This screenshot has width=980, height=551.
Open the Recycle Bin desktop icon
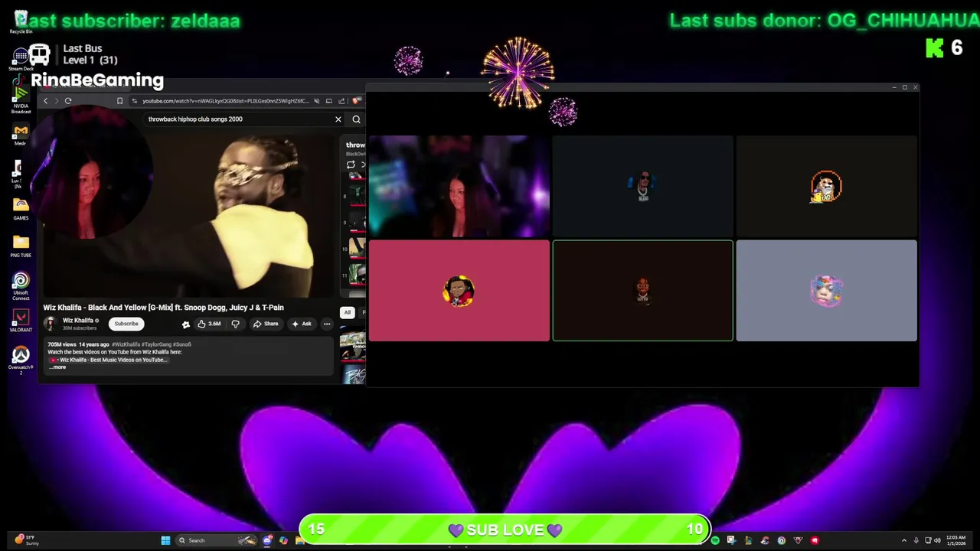pos(21,21)
